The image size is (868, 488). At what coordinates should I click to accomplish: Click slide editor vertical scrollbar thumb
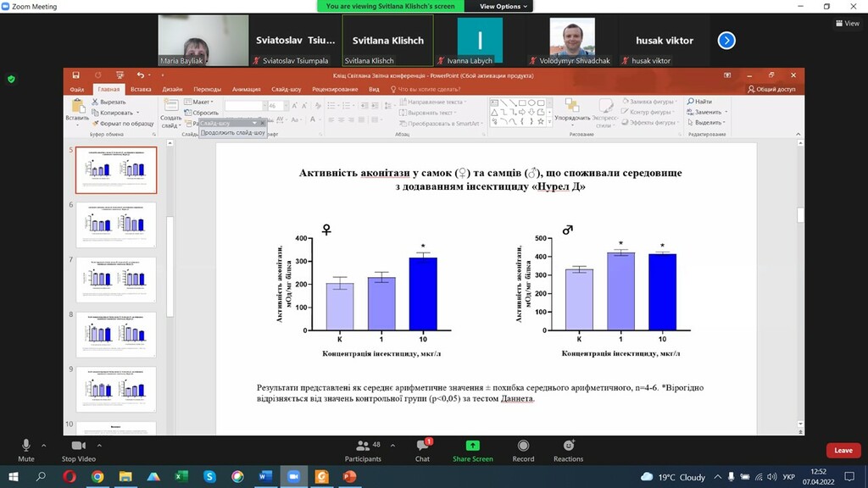tap(800, 214)
